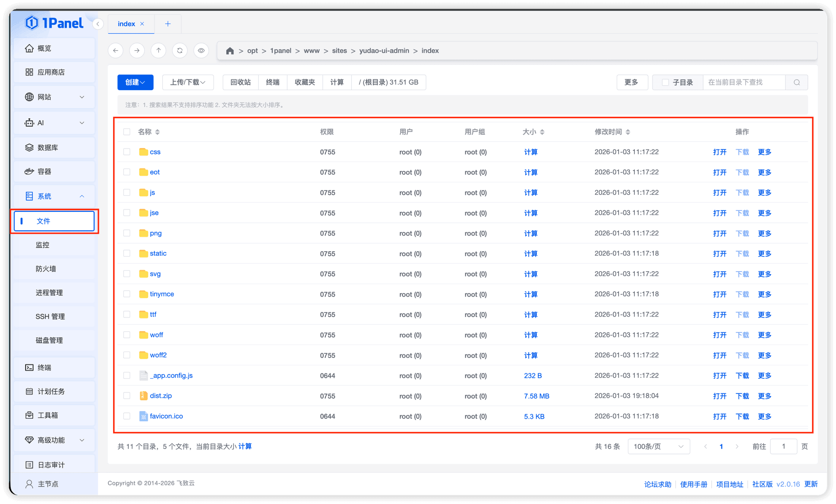
Task: Check the 子目录 subdirectory checkbox
Action: click(x=665, y=82)
